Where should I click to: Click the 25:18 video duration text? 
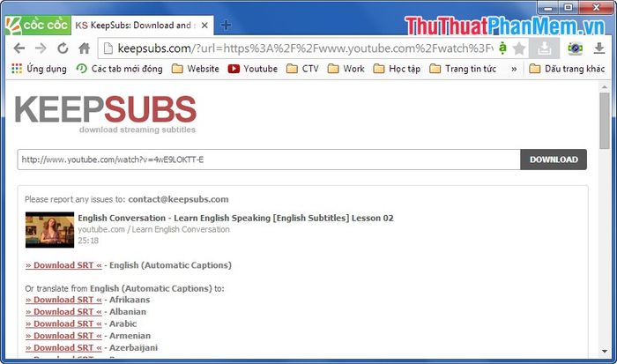[x=88, y=241]
